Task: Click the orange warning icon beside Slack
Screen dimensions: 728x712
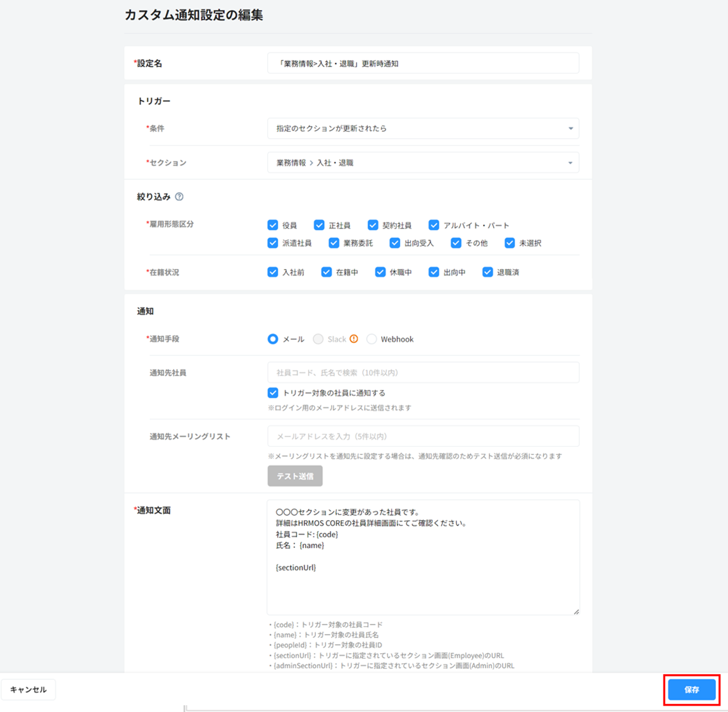Action: click(354, 339)
